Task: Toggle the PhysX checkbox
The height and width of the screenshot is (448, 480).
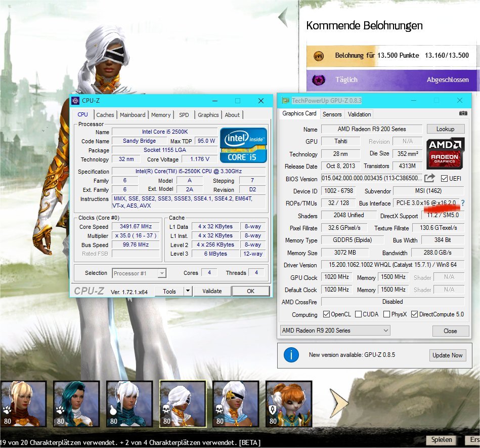Action: coord(386,314)
